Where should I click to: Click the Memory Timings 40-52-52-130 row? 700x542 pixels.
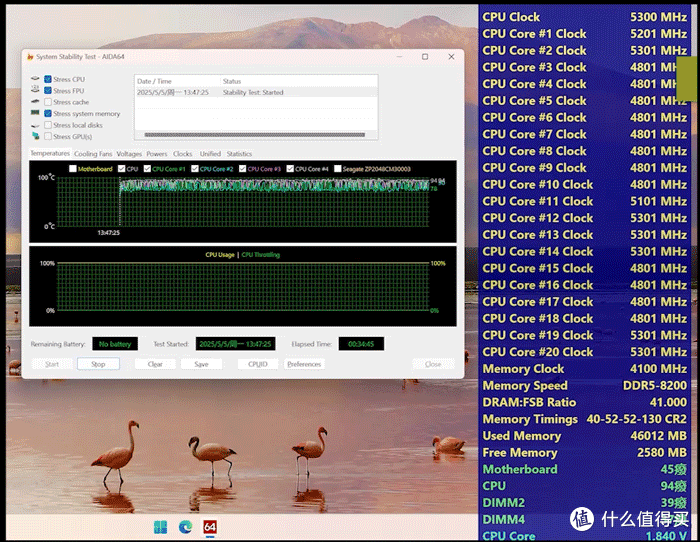584,419
